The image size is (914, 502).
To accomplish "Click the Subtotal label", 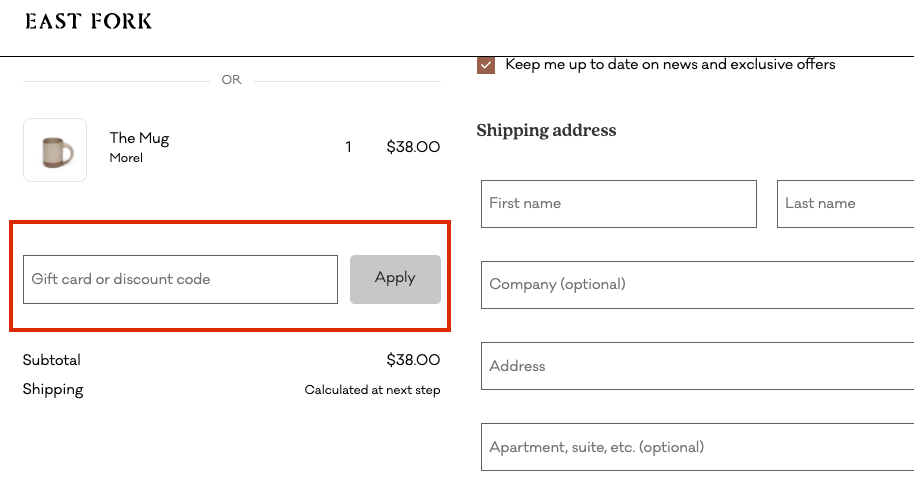I will (x=52, y=360).
